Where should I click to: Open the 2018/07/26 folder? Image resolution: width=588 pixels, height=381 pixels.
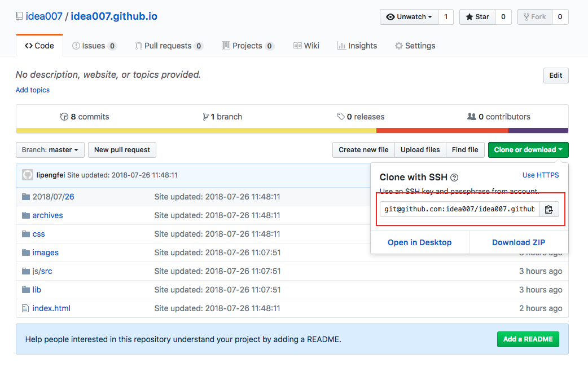(53, 197)
